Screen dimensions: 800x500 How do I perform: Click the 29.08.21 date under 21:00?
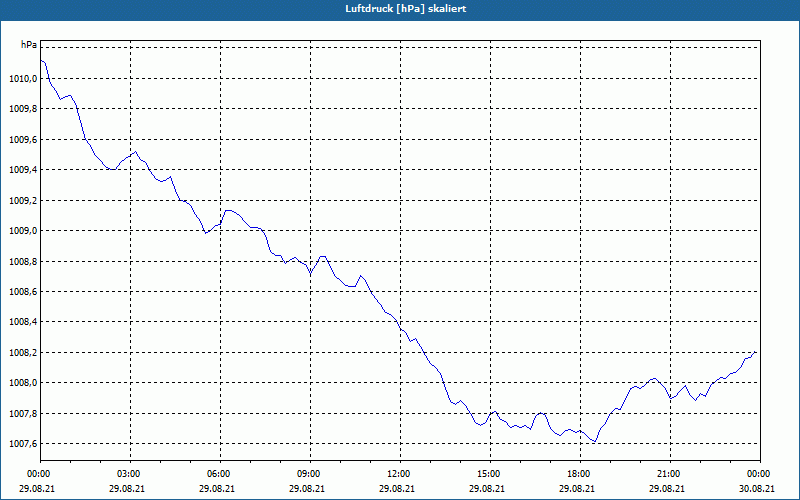(x=666, y=488)
